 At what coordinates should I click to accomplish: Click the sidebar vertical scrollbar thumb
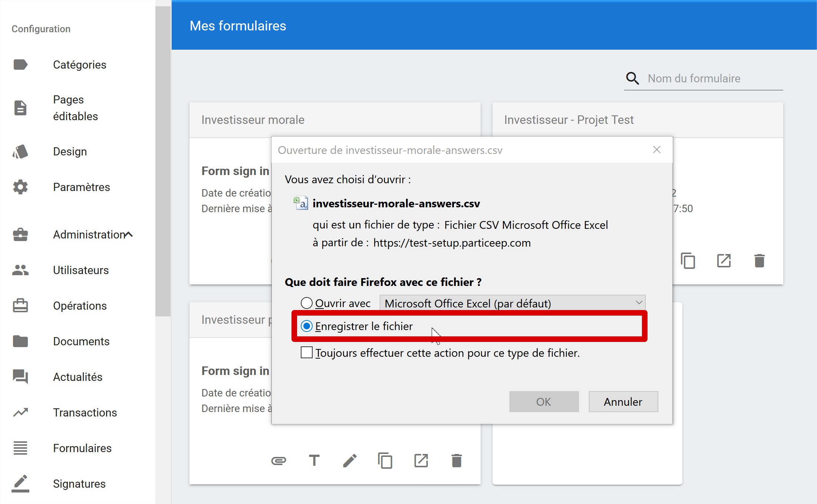click(x=163, y=161)
